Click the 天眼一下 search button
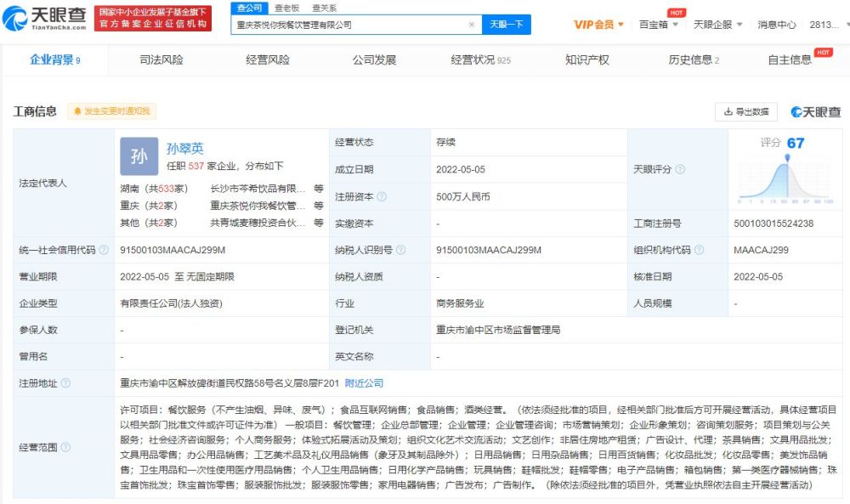The height and width of the screenshot is (504, 850). click(x=507, y=25)
